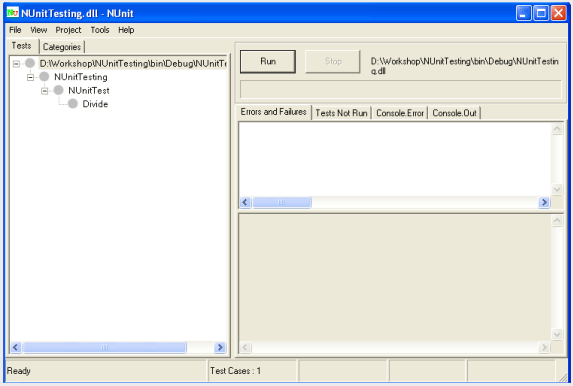Collapse the NUnitTest fixture node

tap(45, 91)
